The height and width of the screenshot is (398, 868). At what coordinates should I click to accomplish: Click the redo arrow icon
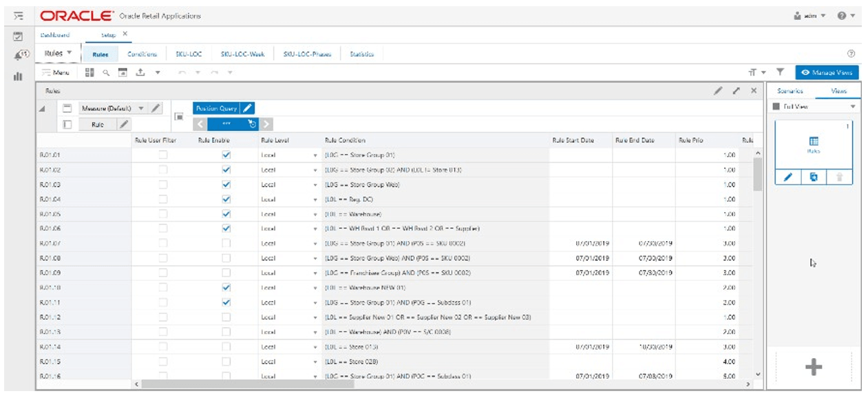215,72
